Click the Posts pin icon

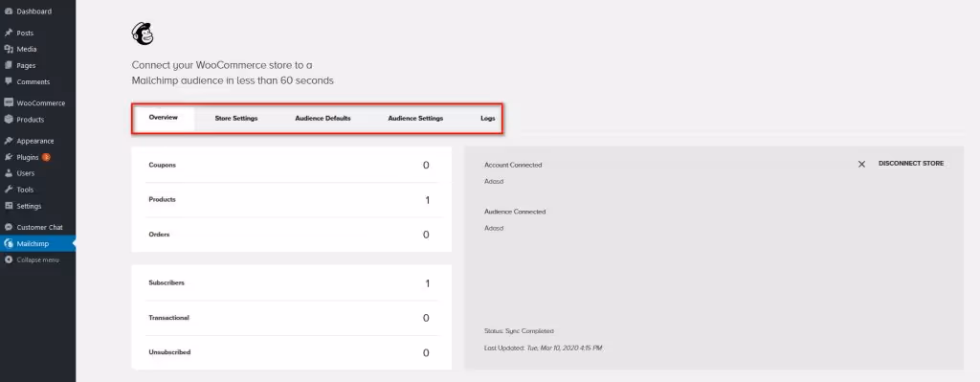(8, 33)
